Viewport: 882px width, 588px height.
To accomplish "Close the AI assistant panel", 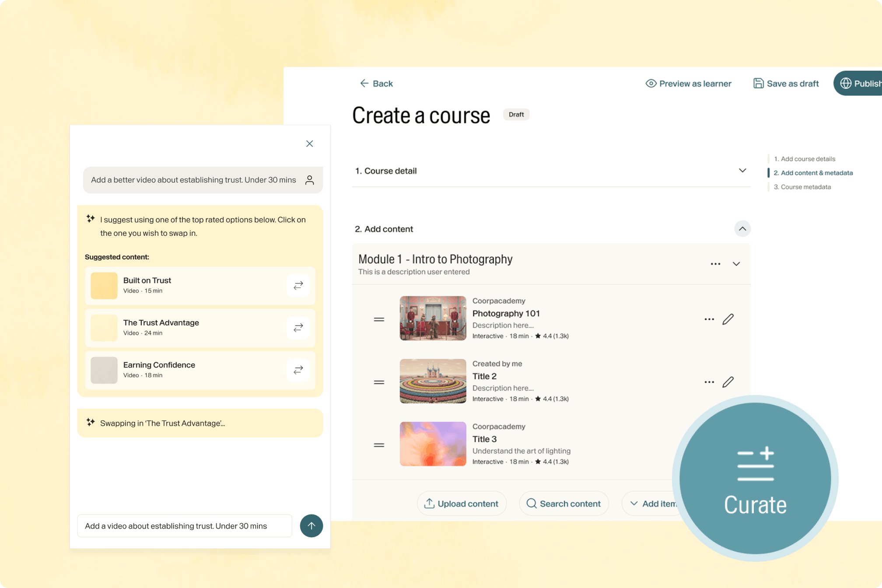I will tap(309, 143).
